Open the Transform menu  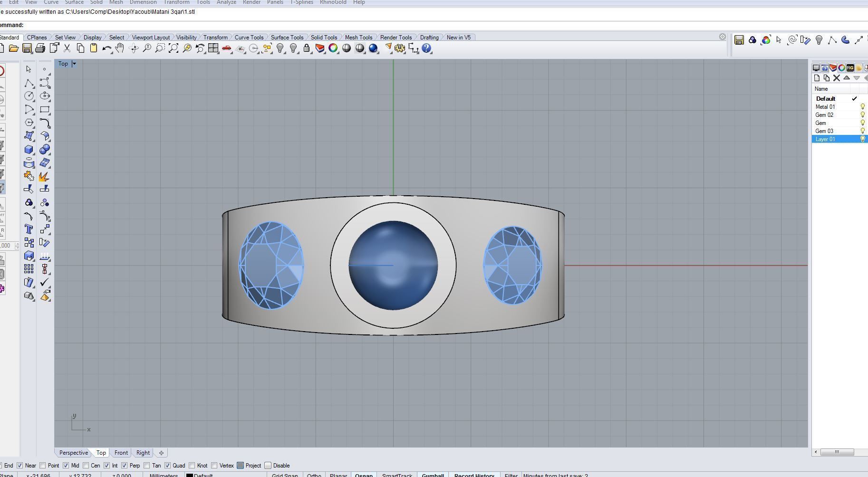point(176,2)
